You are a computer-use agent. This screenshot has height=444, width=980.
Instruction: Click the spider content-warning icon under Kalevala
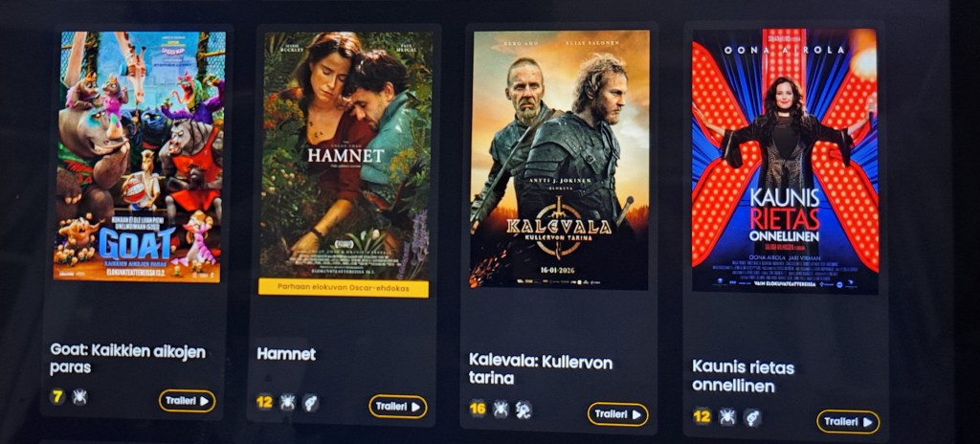501,409
